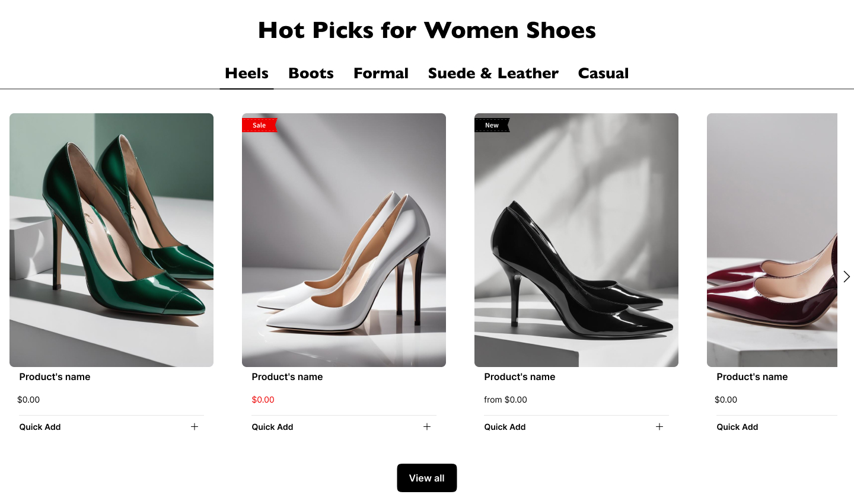The height and width of the screenshot is (504, 854).
Task: Open the Formal category tab
Action: tap(381, 74)
